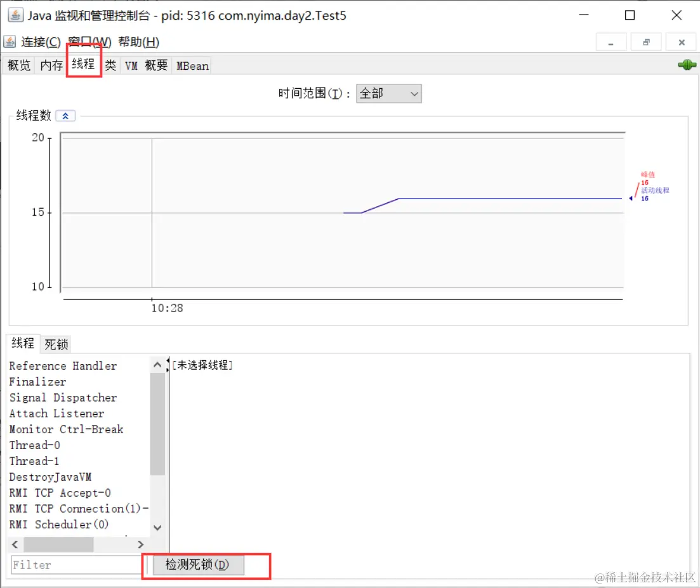
Task: Click the thread list scroll-down arrow
Action: coord(157,528)
